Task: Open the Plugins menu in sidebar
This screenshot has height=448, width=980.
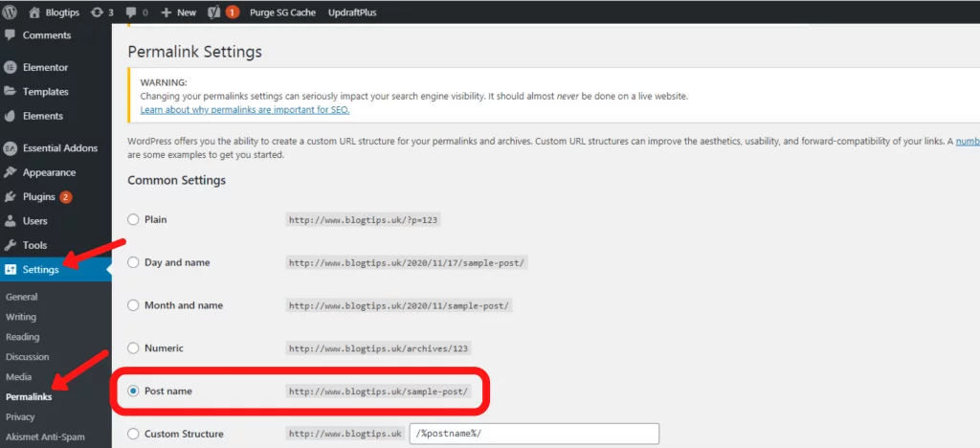Action: pyautogui.click(x=39, y=197)
